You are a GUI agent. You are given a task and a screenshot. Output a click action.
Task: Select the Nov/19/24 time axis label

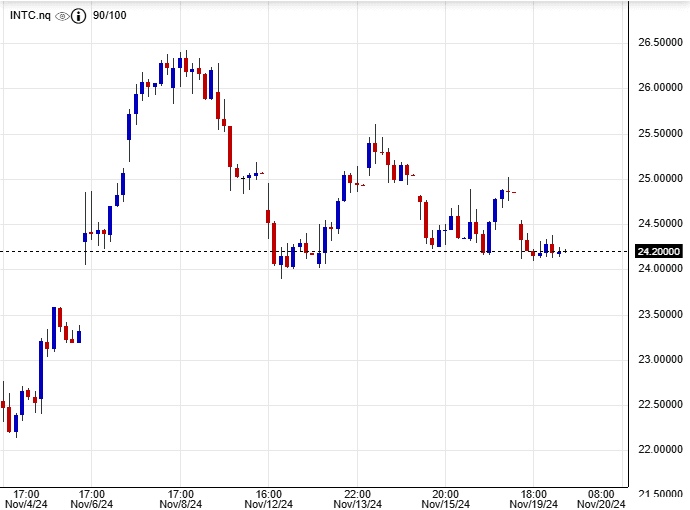coord(534,504)
